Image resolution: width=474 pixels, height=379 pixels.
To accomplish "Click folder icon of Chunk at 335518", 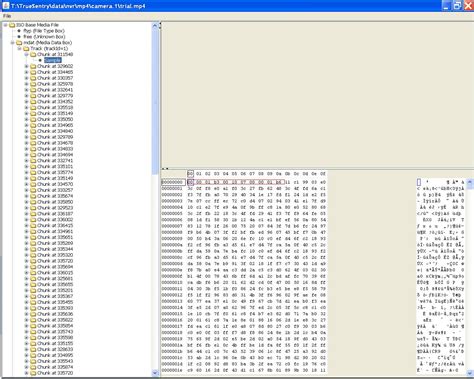I will click(x=33, y=108).
